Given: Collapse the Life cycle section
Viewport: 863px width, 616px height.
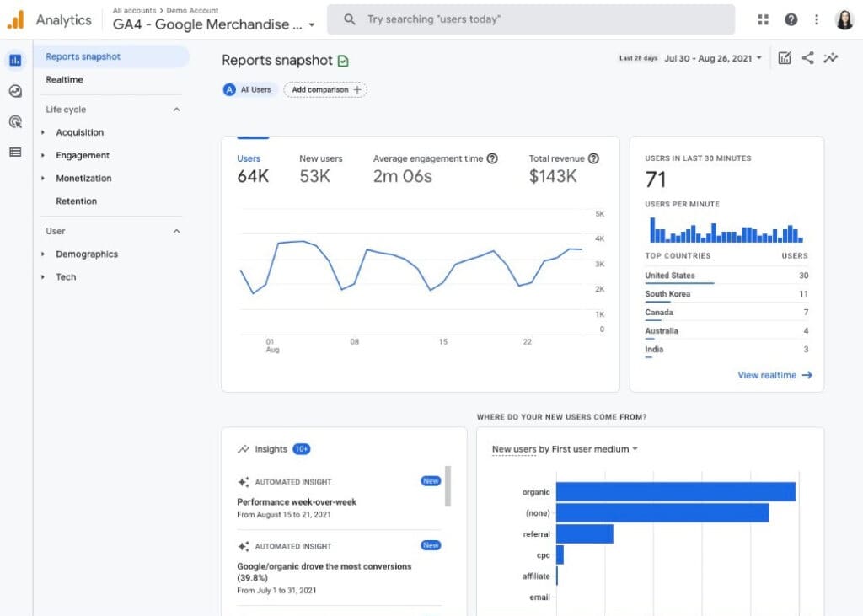Looking at the screenshot, I should coord(176,110).
